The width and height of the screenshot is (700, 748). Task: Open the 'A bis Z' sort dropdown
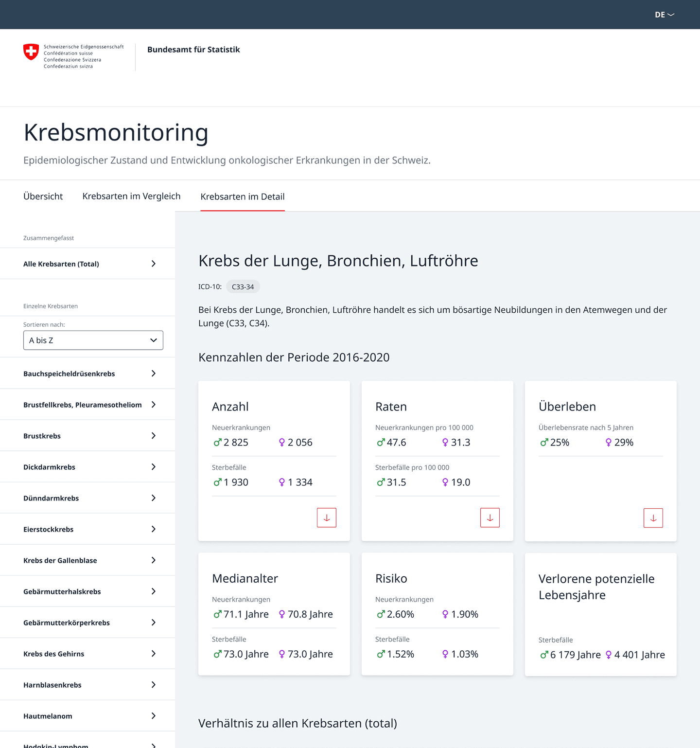[x=93, y=340]
